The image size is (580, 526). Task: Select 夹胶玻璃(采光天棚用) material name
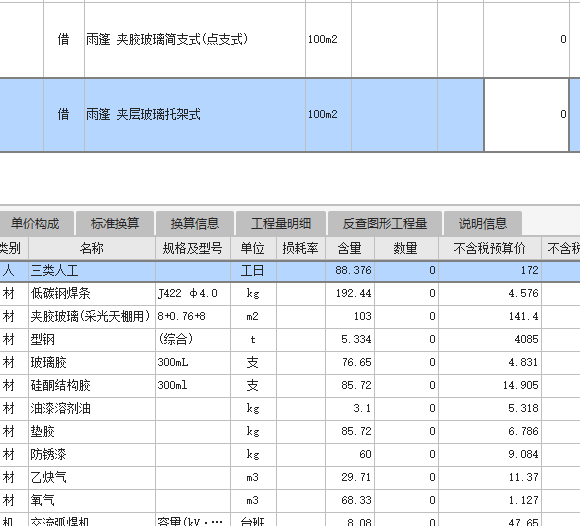[90, 317]
